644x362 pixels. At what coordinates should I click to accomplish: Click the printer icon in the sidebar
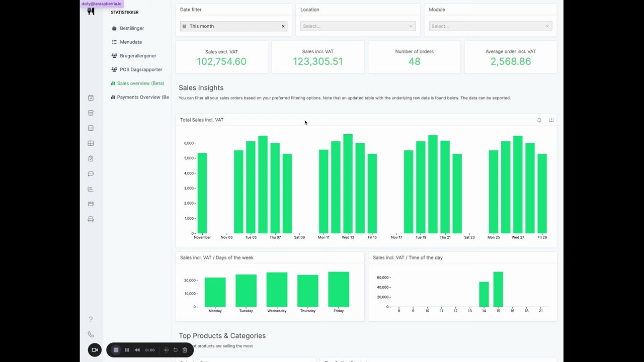coord(91,220)
